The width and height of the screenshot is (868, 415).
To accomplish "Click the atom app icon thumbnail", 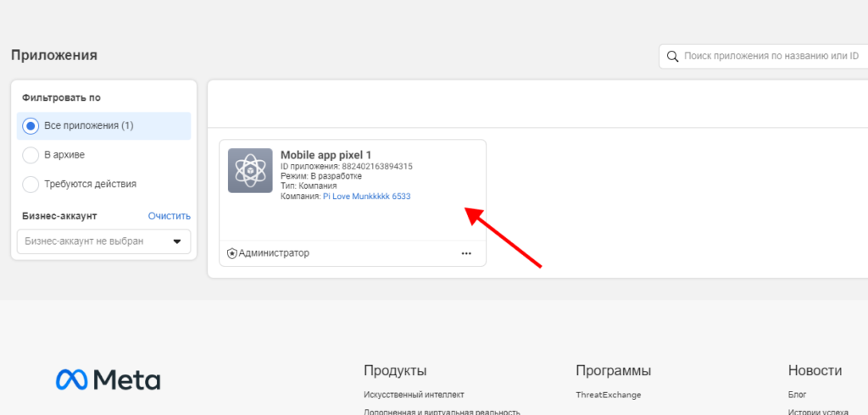I will pyautogui.click(x=250, y=170).
